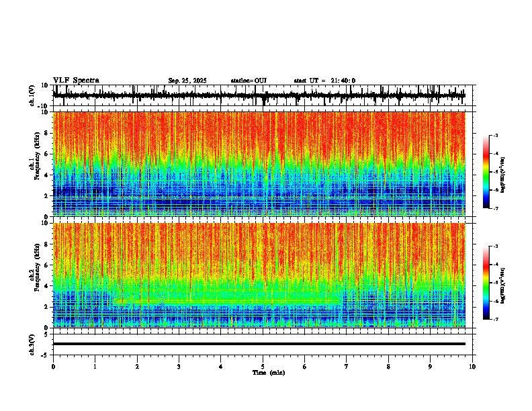Click the log(PSD) label beside ch.2 colorbar
This screenshot has width=532, height=411.
(503, 285)
